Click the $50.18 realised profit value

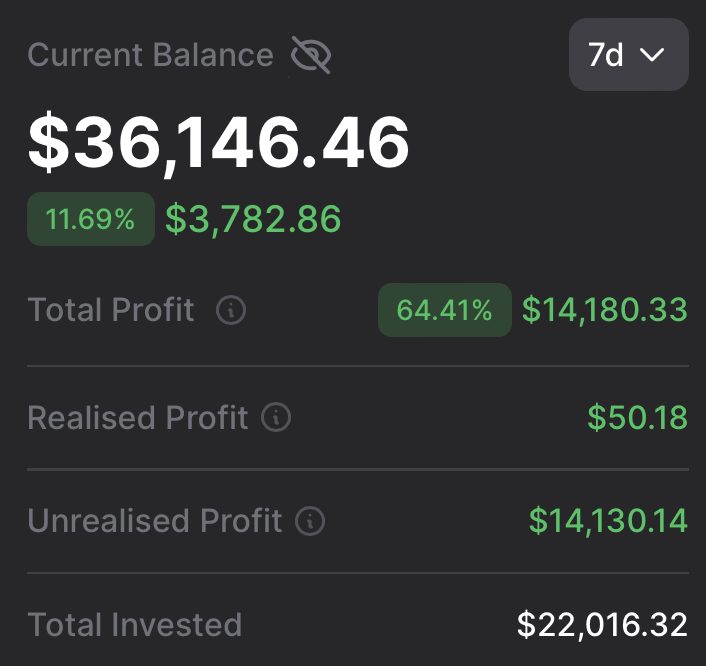point(637,417)
